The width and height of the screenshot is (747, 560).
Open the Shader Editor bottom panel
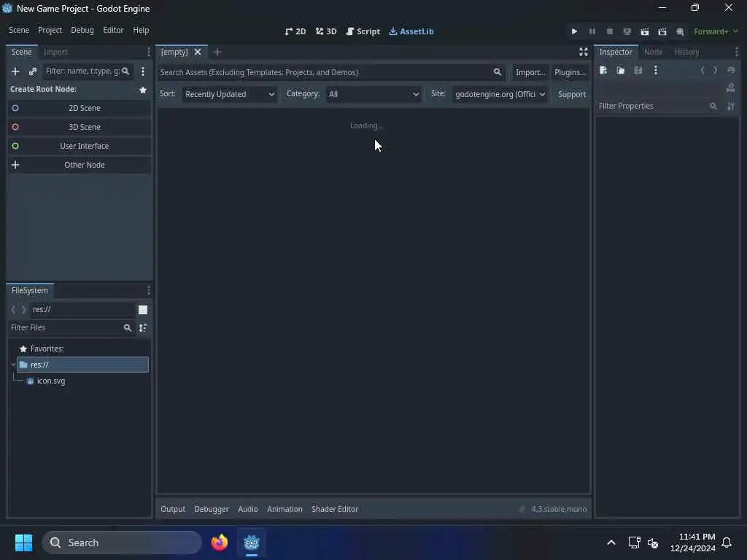tap(335, 509)
